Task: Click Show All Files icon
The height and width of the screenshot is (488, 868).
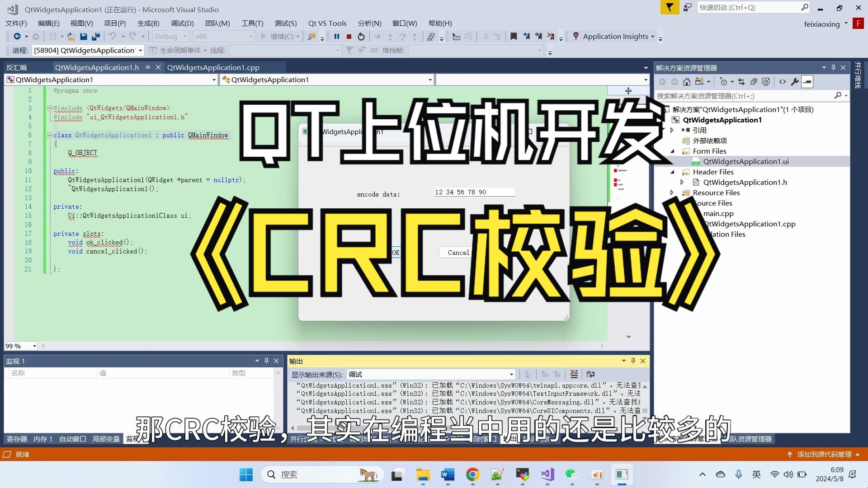Action: [766, 82]
